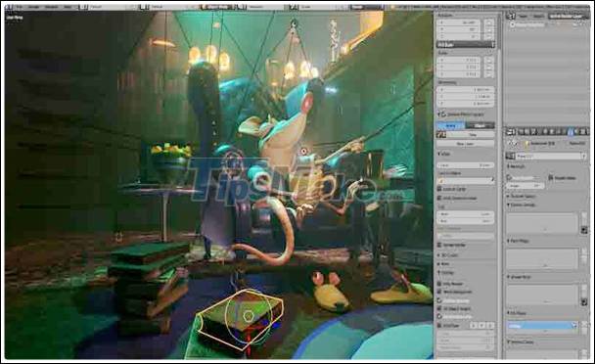Click the Blender editor icon left of File menu
595x364 pixels.
pyautogui.click(x=9, y=7)
